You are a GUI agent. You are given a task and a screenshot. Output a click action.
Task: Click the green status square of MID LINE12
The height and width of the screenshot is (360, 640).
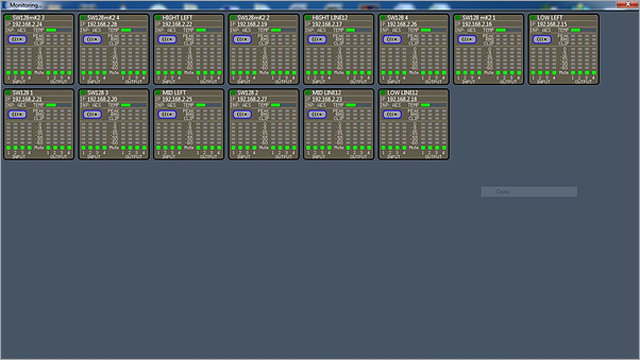pos(308,93)
